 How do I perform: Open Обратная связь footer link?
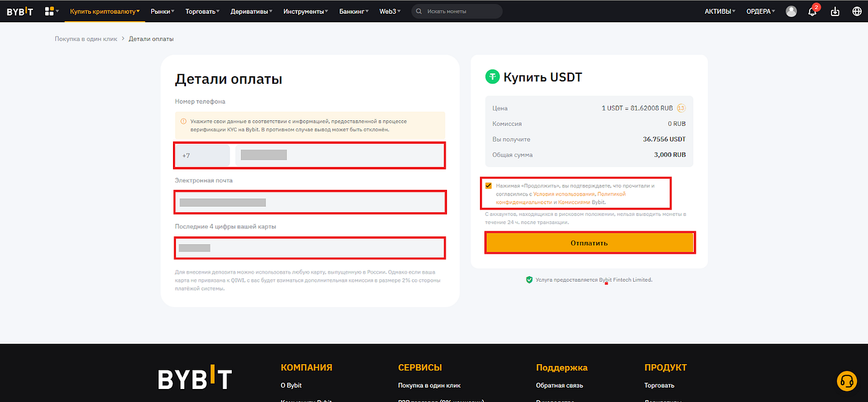pos(559,385)
